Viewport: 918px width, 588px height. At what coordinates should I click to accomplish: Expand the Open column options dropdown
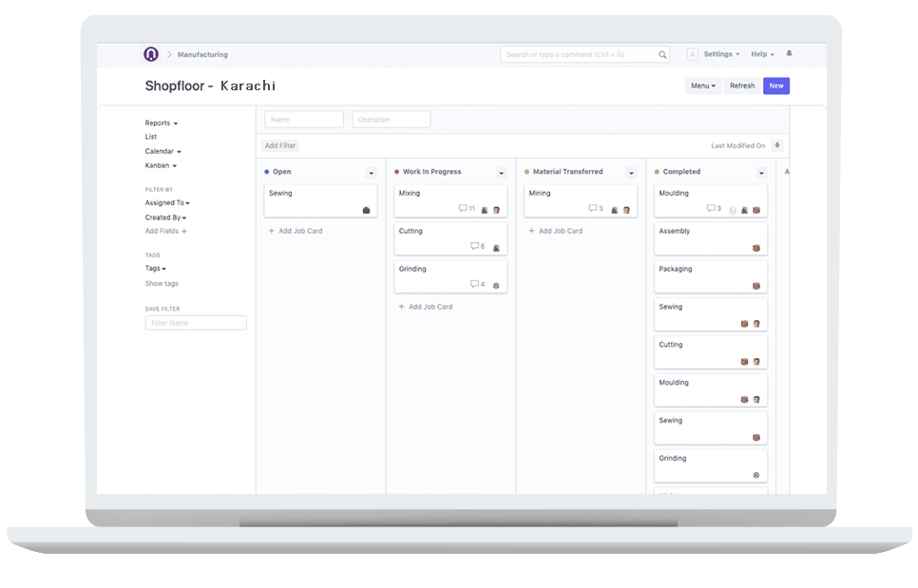[x=371, y=173]
